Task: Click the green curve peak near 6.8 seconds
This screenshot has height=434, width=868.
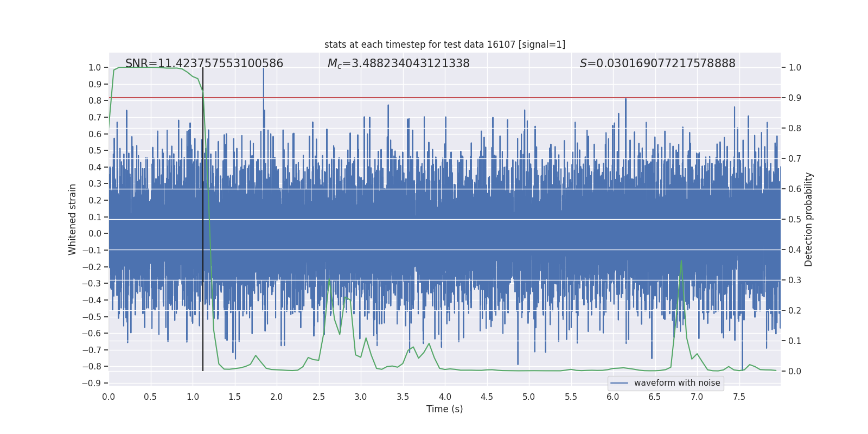Action: click(681, 261)
